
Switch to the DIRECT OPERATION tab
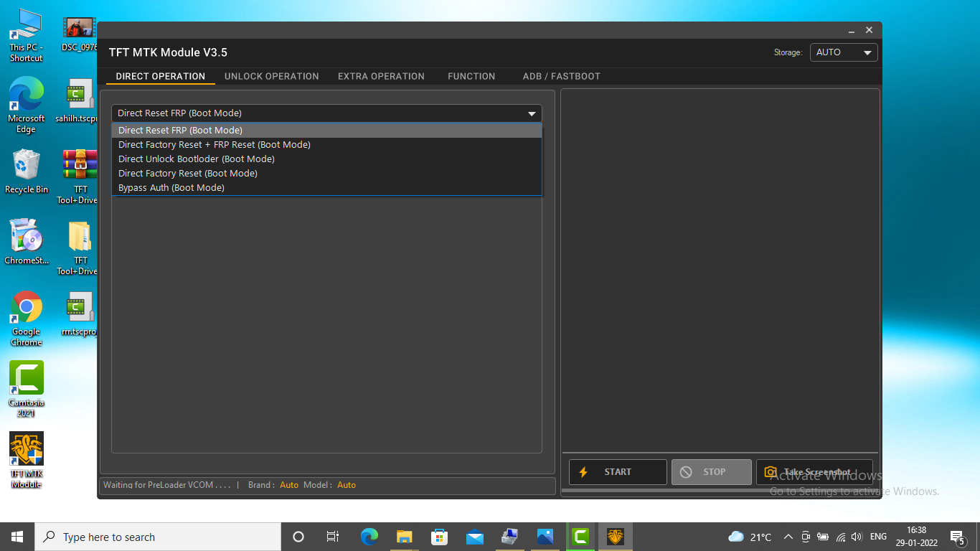[x=161, y=76]
